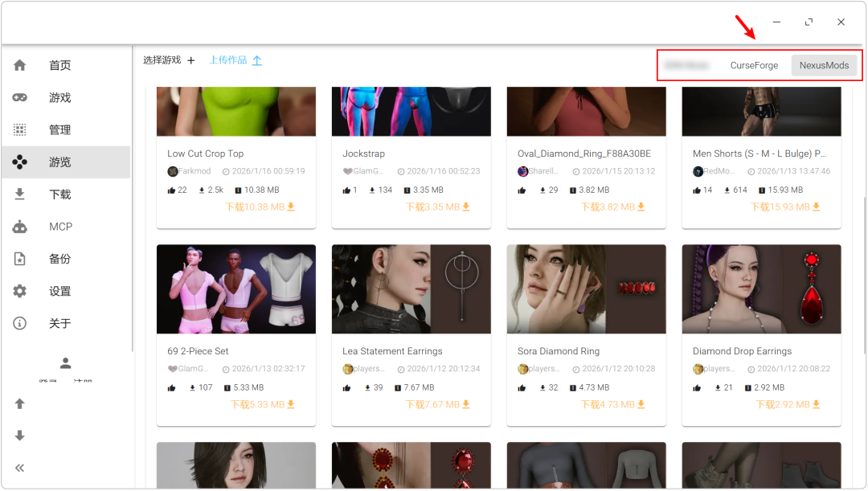868x491 pixels.
Task: Click the GlamG author under Jockstrap
Action: 368,171
